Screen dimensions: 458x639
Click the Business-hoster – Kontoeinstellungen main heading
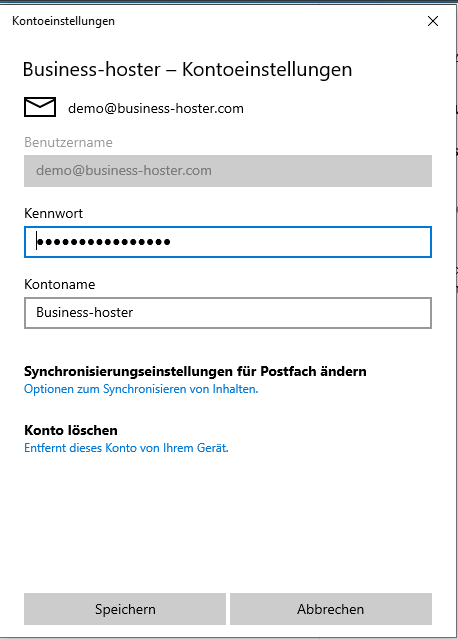(x=187, y=69)
